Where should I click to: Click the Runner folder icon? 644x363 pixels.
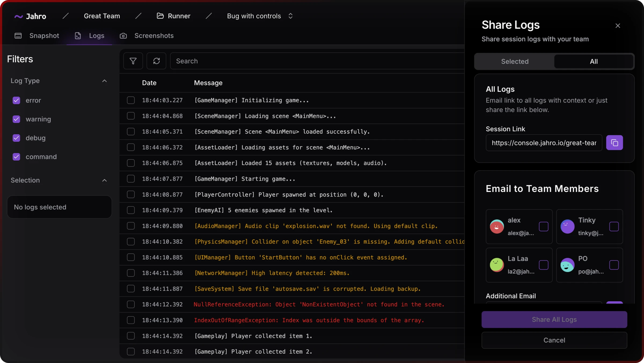pyautogui.click(x=160, y=16)
